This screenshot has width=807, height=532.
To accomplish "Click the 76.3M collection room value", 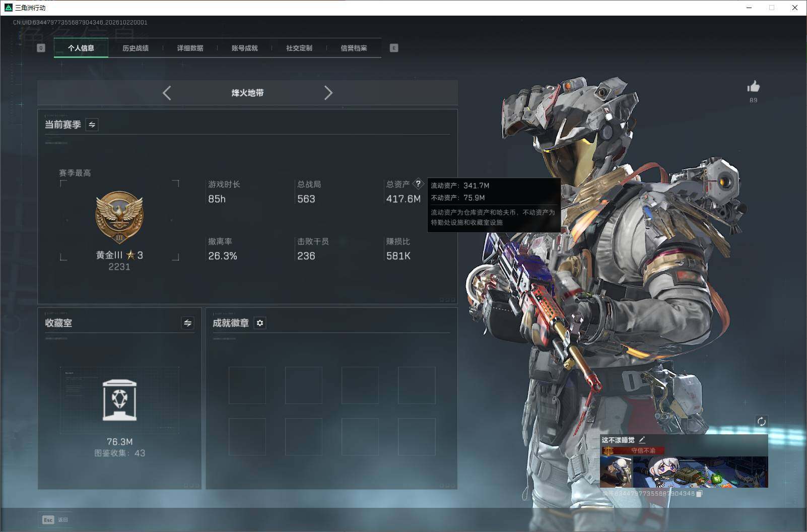I will point(120,442).
